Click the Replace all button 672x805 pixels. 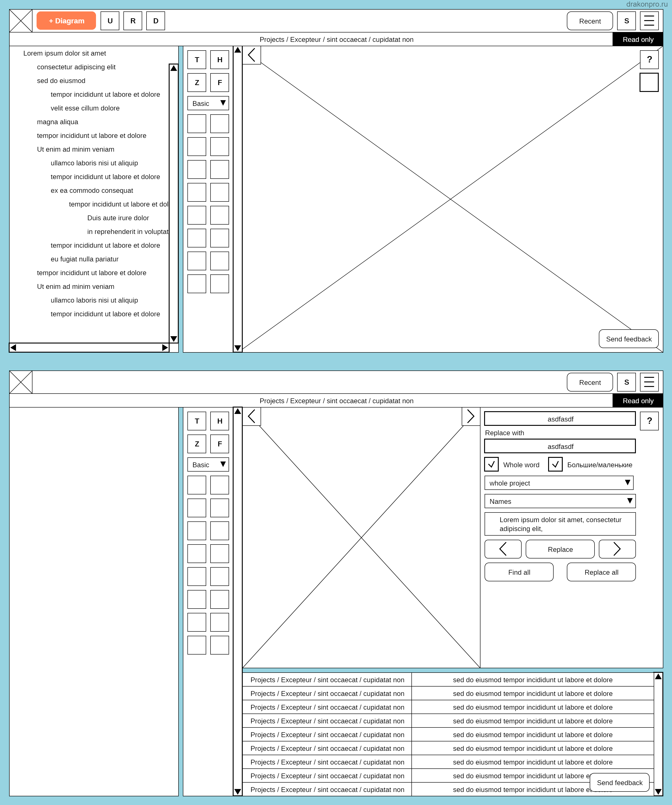coord(601,572)
